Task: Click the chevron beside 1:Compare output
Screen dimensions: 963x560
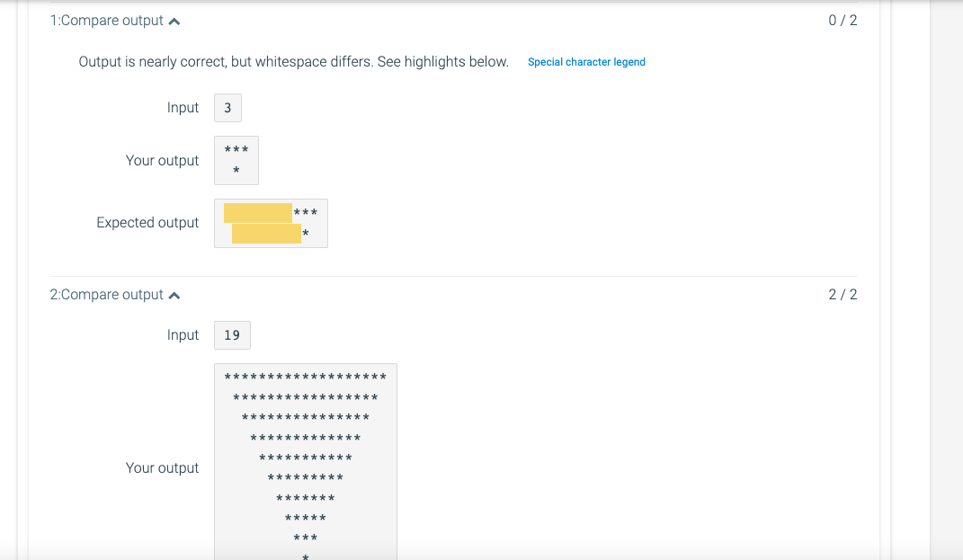Action: click(174, 19)
